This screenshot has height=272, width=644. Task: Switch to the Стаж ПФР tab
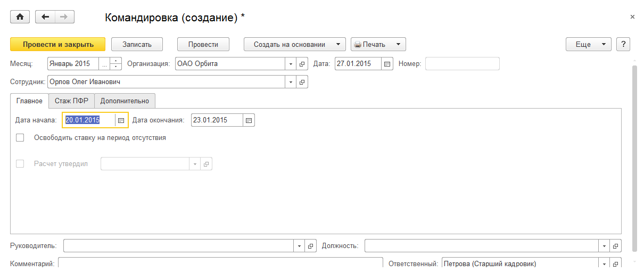[71, 101]
